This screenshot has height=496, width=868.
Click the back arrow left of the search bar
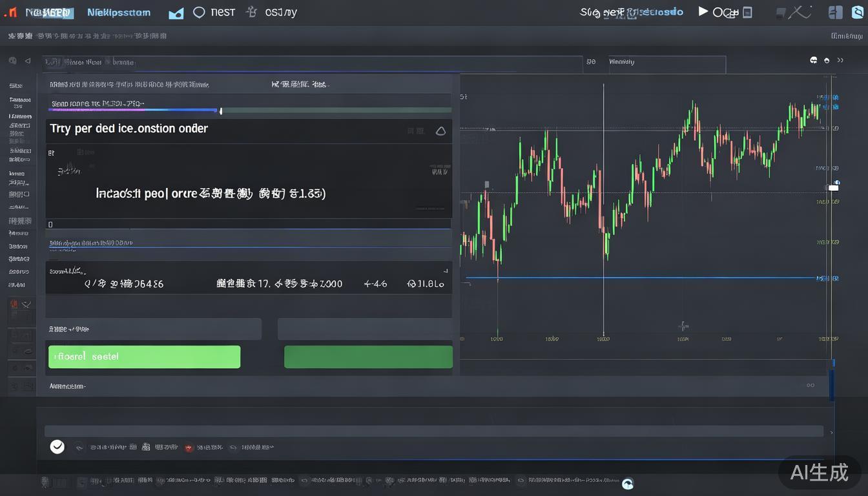27,61
